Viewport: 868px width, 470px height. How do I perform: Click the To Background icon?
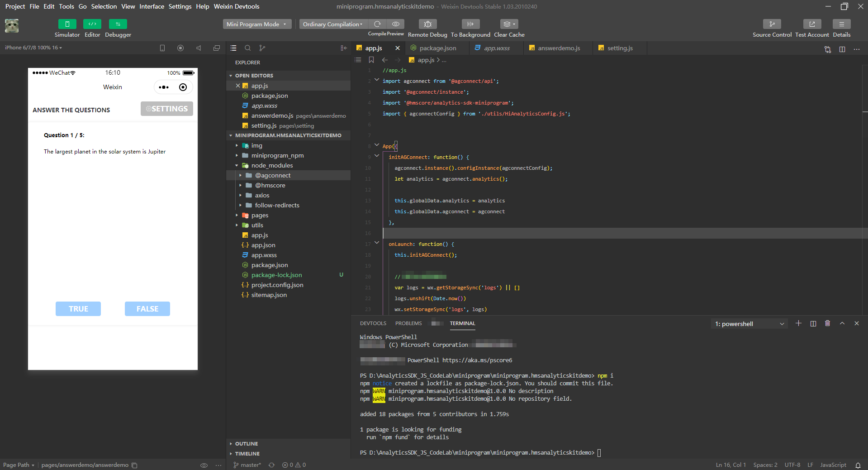[470, 24]
